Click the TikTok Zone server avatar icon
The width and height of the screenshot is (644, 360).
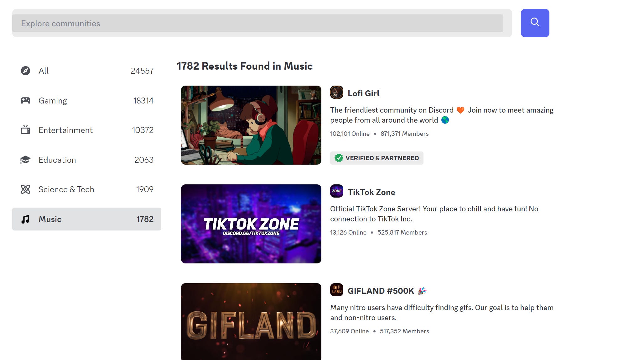337,191
